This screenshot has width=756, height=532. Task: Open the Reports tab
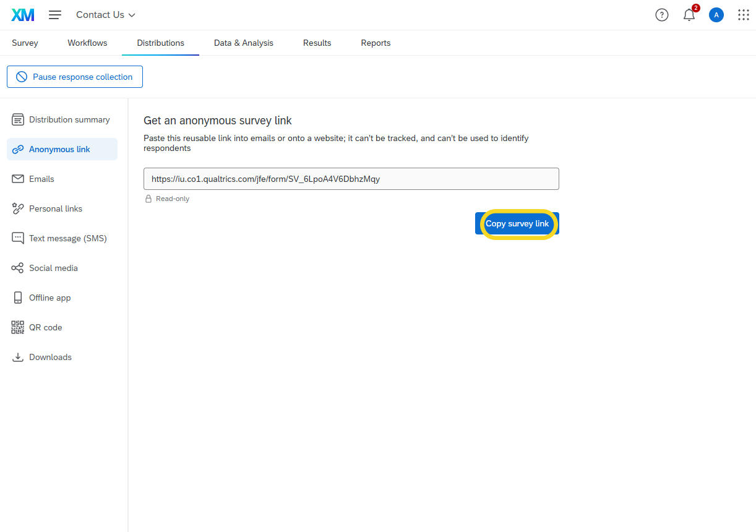click(x=376, y=43)
